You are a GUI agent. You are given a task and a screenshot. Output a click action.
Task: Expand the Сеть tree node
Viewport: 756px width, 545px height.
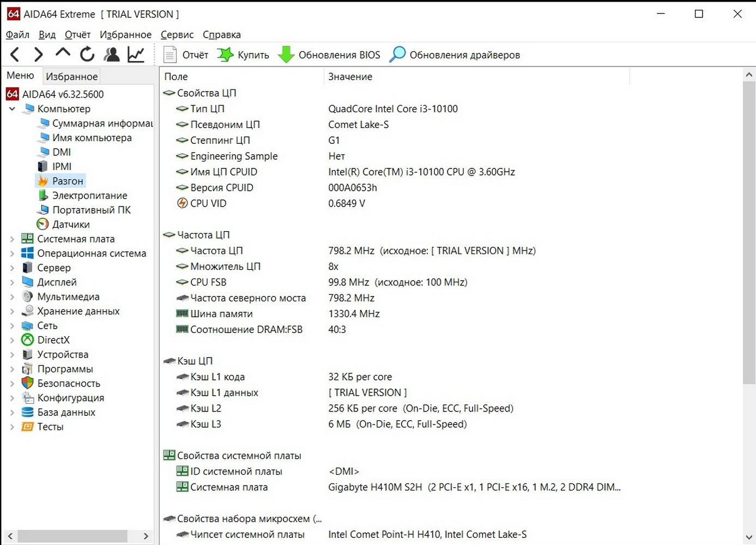click(12, 325)
